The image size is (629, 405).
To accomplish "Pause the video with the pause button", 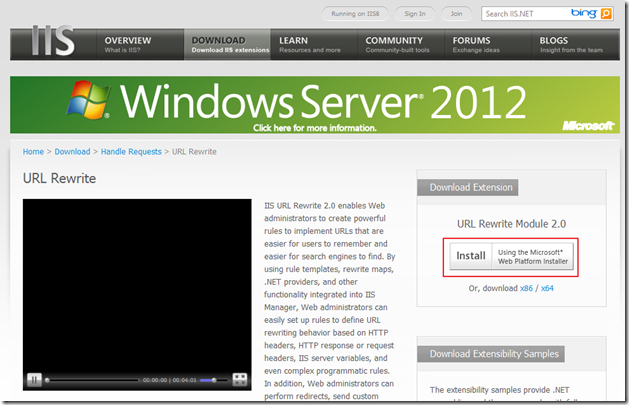I will point(34,379).
